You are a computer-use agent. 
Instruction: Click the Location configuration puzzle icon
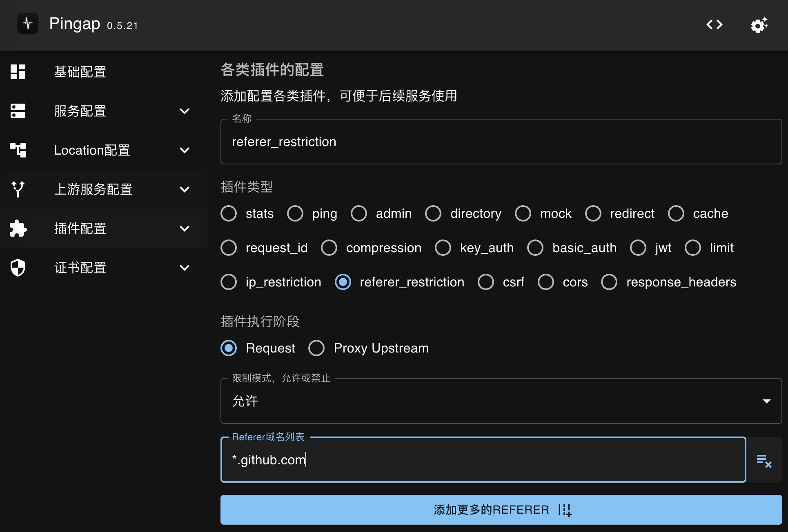coord(17,150)
